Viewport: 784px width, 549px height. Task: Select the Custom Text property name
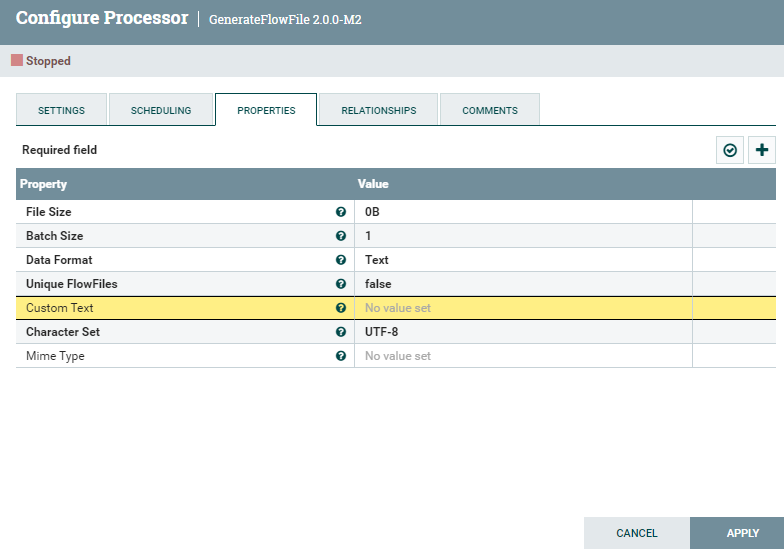[60, 308]
